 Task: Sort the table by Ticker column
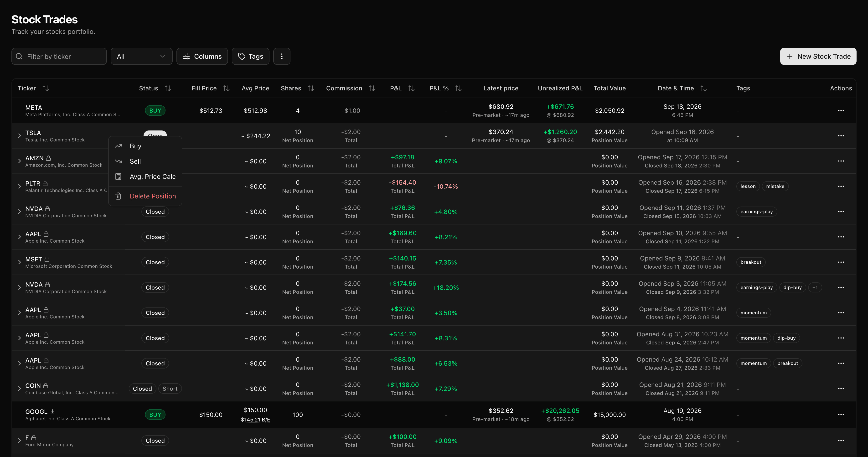coord(46,88)
